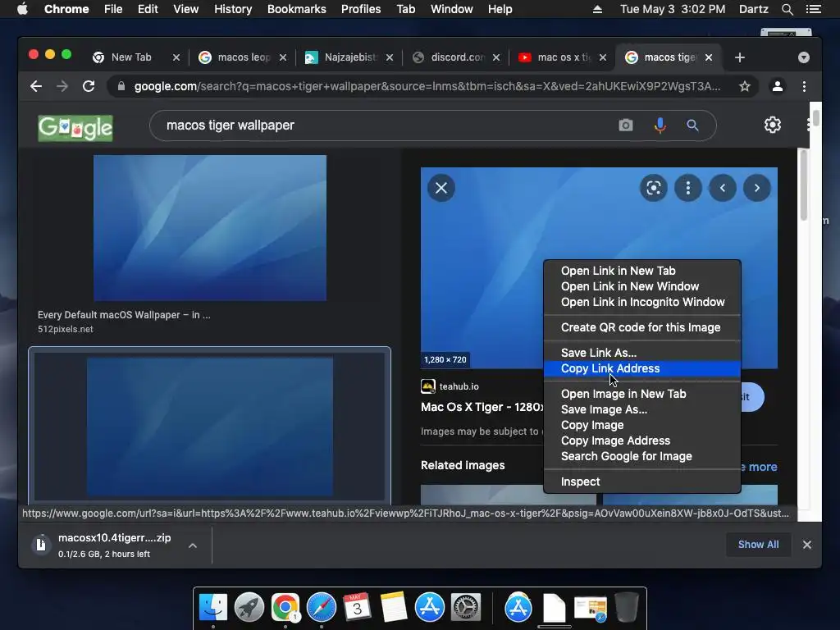Reload the current page
The width and height of the screenshot is (840, 630).
click(x=89, y=86)
